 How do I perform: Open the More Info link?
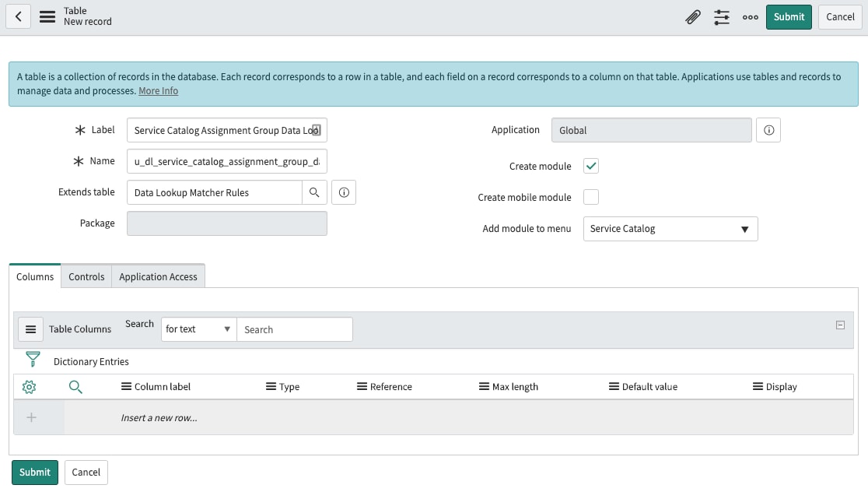(158, 90)
